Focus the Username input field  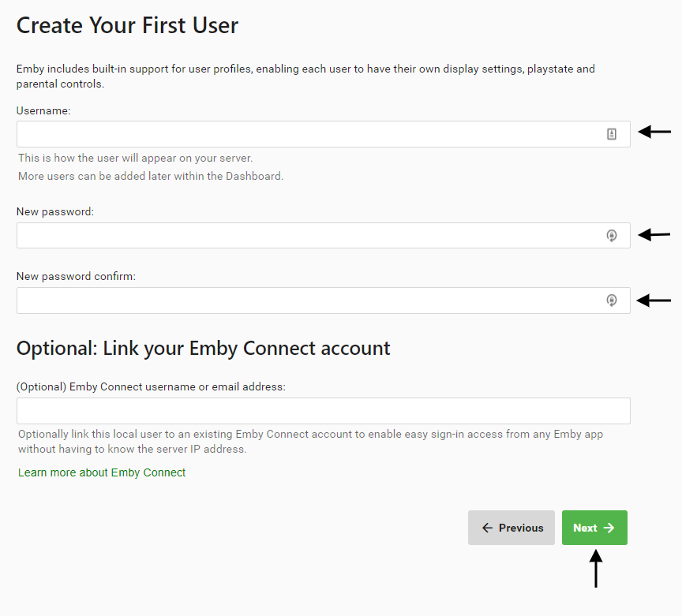click(x=323, y=134)
